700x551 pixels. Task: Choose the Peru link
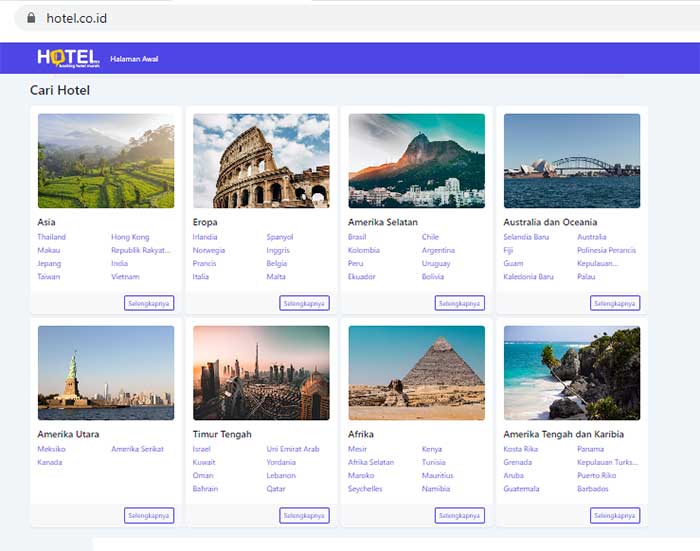click(355, 263)
